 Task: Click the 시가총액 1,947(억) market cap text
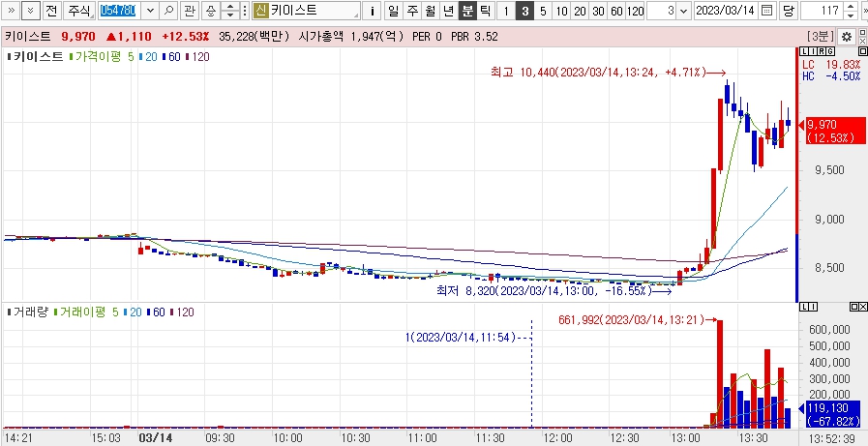[351, 37]
